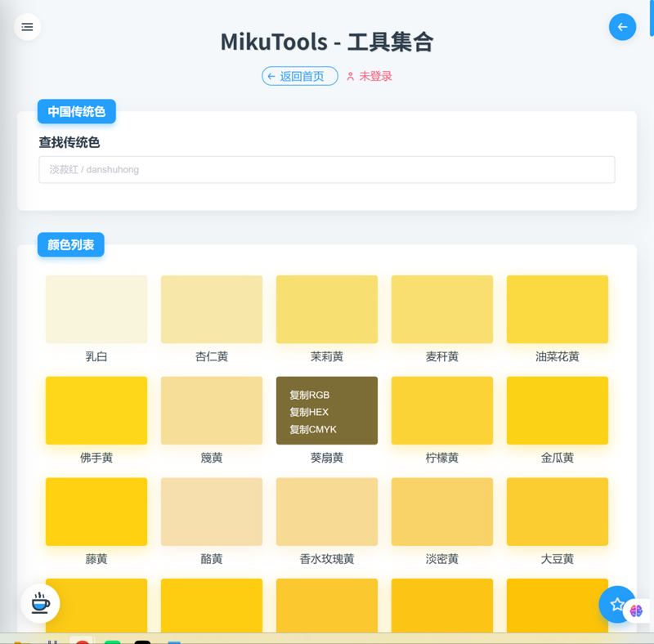Click the 油菜花黄 name label
The height and width of the screenshot is (644, 654).
coord(558,356)
